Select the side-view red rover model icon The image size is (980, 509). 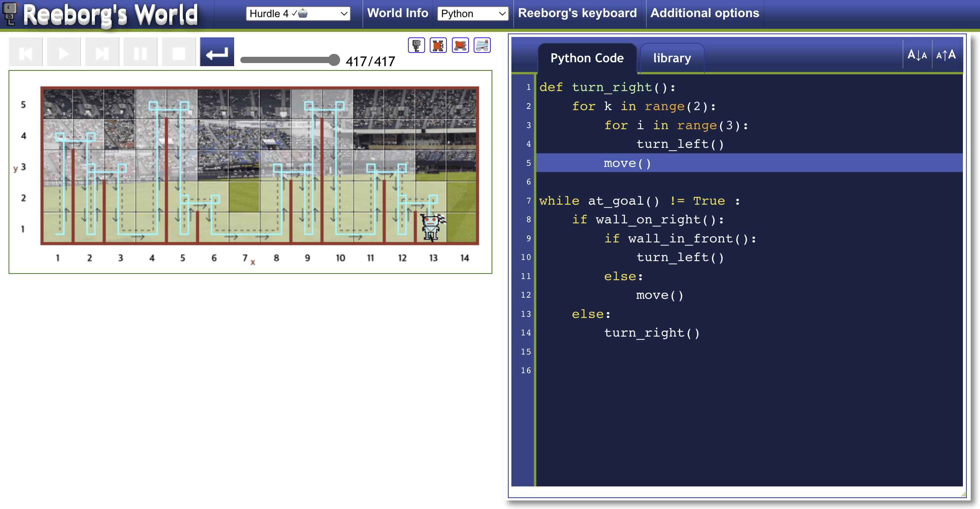[460, 46]
